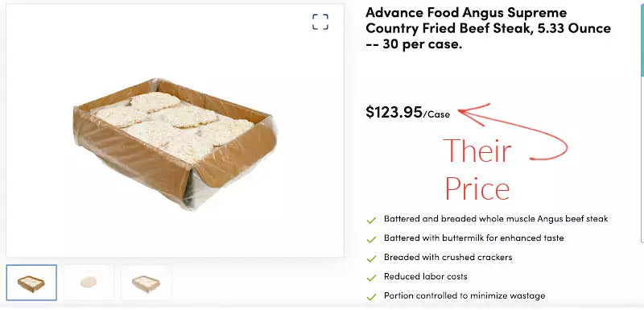
Task: Select first thumbnail of open case
Action: pos(31,283)
